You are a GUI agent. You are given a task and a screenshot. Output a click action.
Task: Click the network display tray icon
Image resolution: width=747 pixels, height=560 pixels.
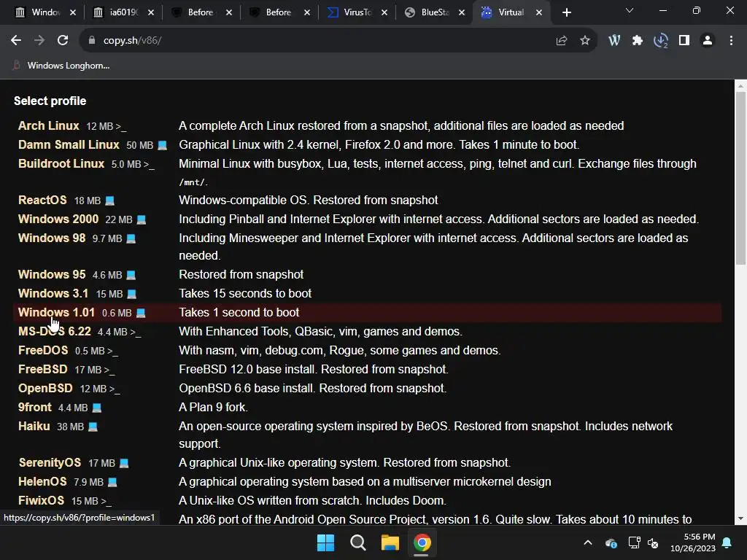tap(634, 542)
